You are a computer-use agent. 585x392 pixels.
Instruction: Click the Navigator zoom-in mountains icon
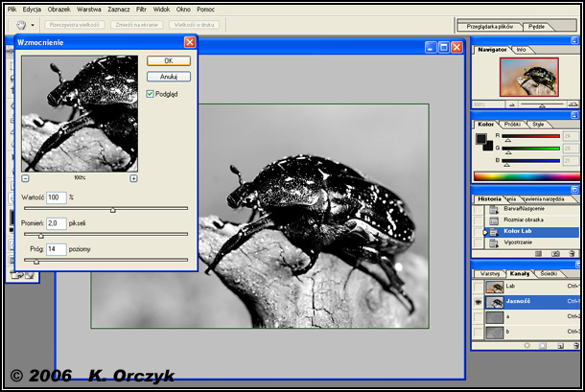(573, 104)
